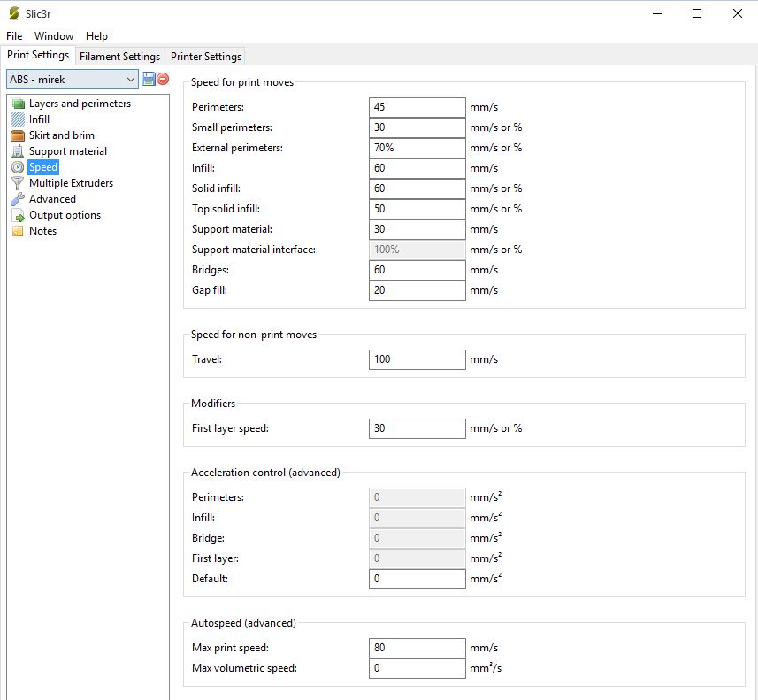Open the Notes page icon
The height and width of the screenshot is (700, 758).
(18, 231)
